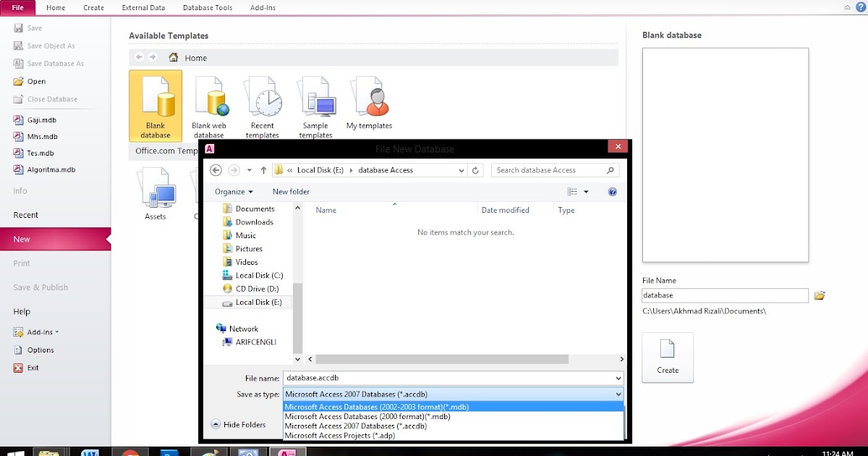The height and width of the screenshot is (456, 868).
Task: Expand the address bar database Access dropdown
Action: 461,169
